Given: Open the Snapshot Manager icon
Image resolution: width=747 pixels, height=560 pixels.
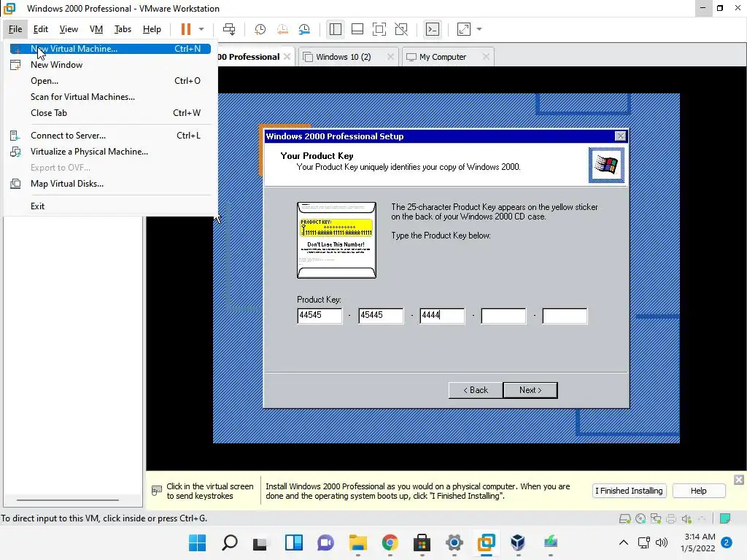Looking at the screenshot, I should point(304,29).
